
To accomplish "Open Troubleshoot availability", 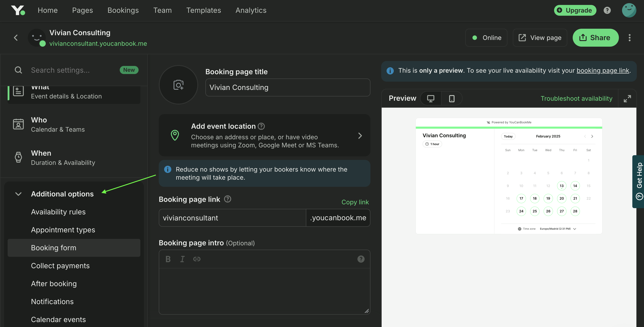I will 576,98.
